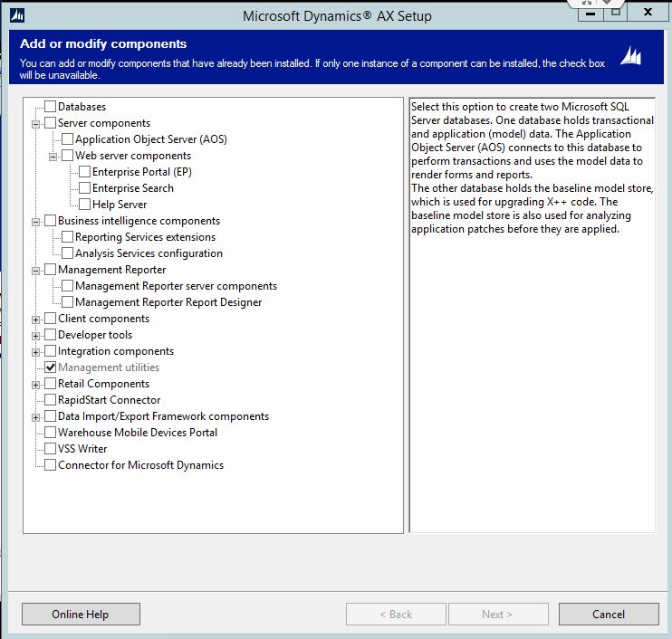Collapse the Management Reporter node
This screenshot has width=672, height=639.
coord(35,271)
